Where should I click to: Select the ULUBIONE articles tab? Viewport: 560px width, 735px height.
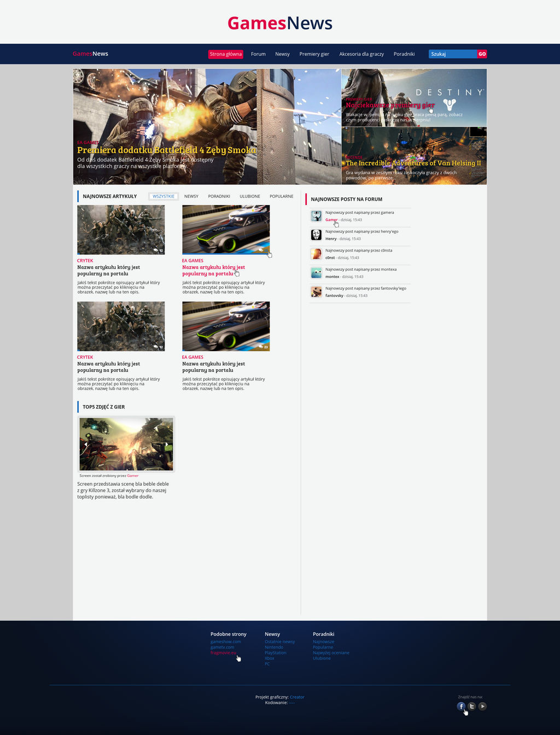[250, 196]
